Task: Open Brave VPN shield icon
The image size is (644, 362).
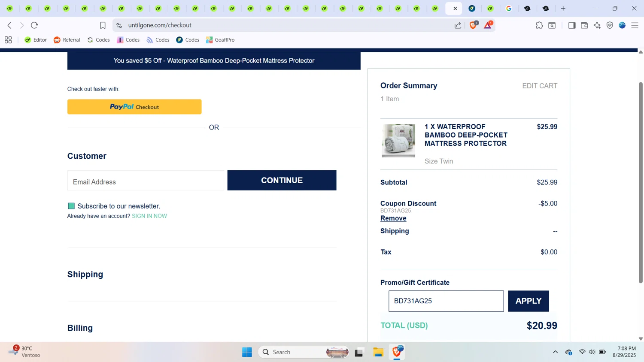Action: point(610,25)
